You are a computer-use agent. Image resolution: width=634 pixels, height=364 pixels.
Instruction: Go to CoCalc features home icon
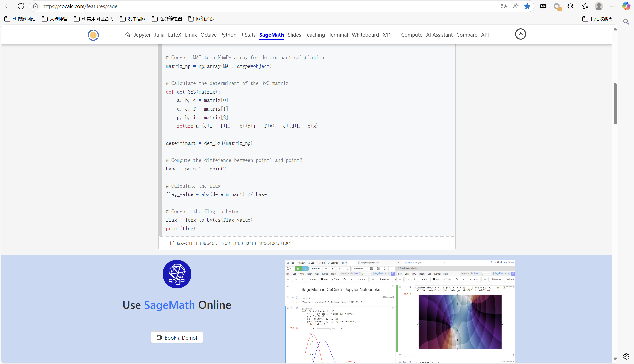click(x=128, y=35)
